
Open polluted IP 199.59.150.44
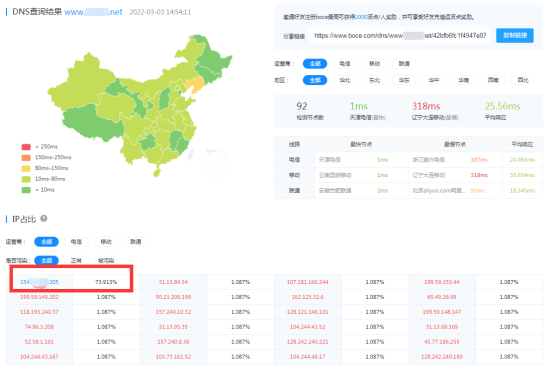point(442,282)
